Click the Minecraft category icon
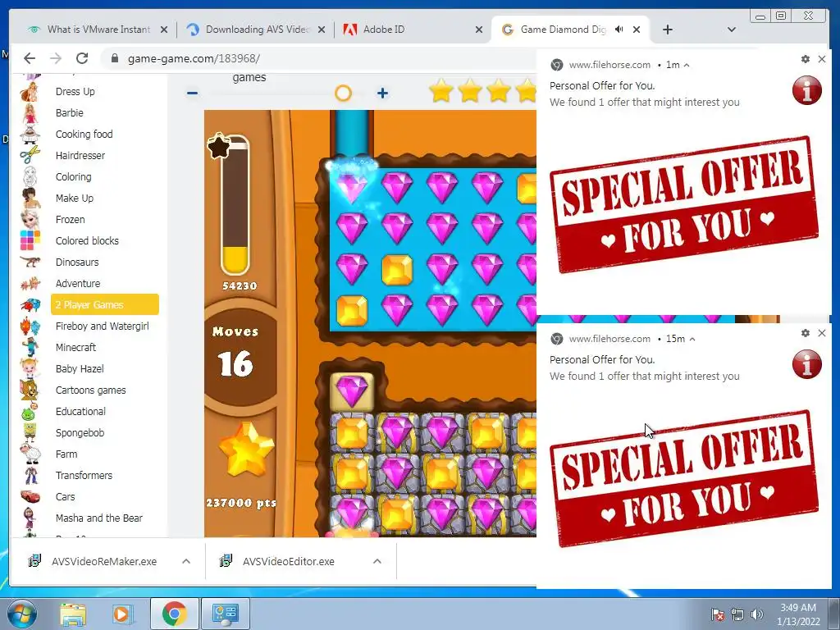Screen dimensions: 840x630 pyautogui.click(x=30, y=347)
